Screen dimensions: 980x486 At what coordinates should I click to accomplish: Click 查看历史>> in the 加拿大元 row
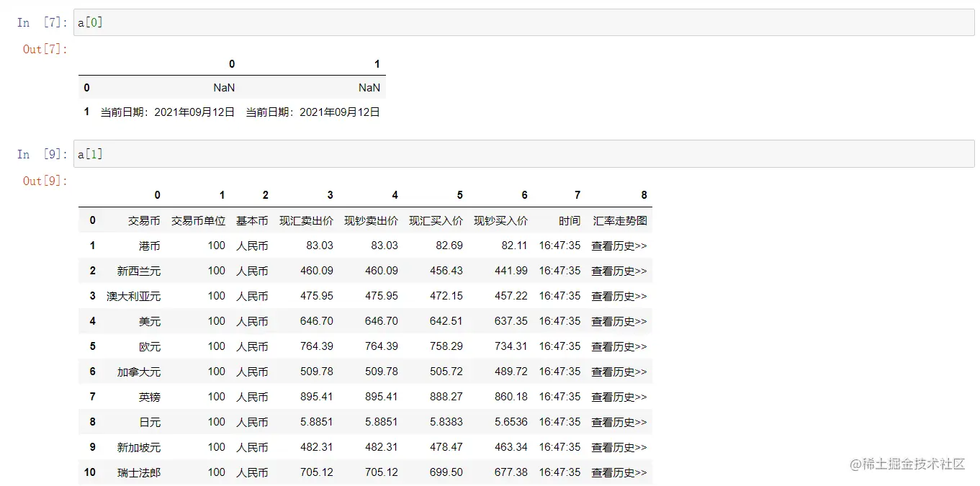click(x=619, y=372)
